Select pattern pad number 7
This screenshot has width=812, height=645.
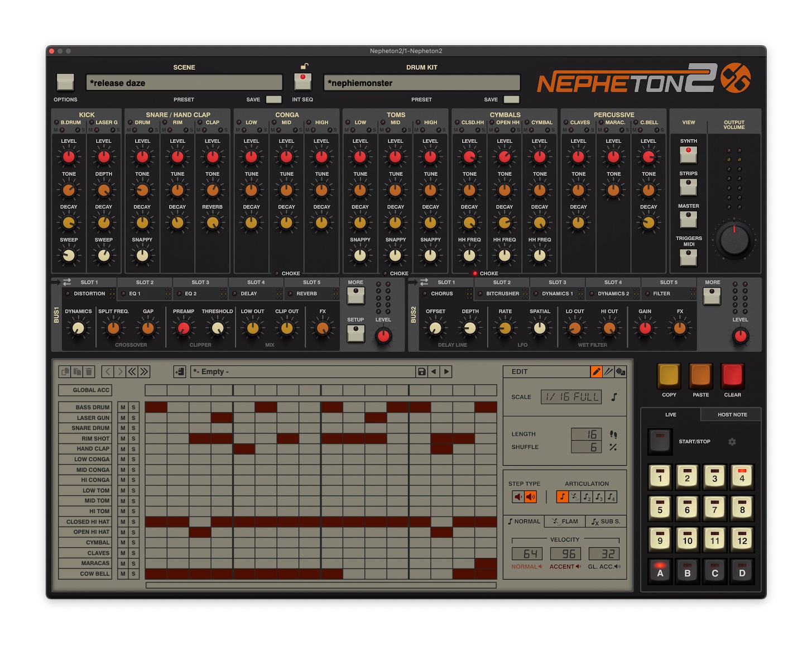[714, 507]
